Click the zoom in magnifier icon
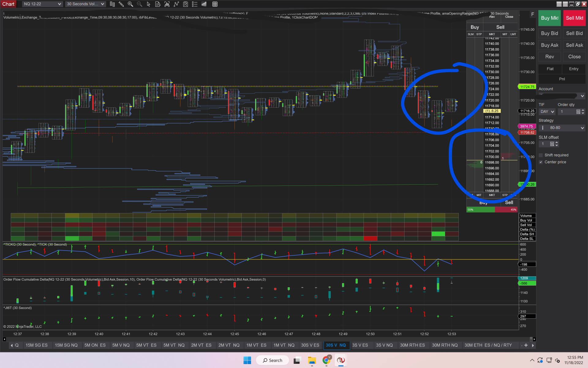The height and width of the screenshot is (368, 588). point(130,4)
